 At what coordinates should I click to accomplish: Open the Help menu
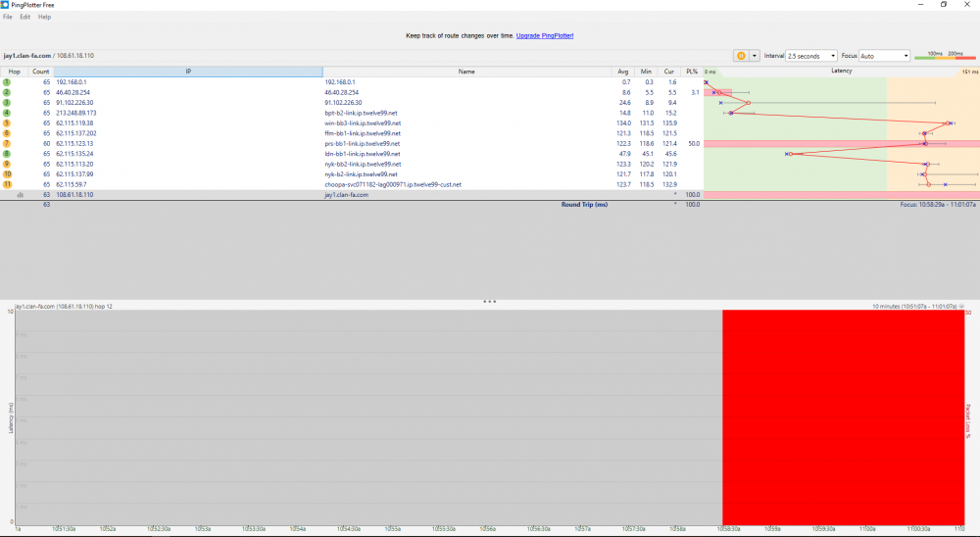point(44,17)
